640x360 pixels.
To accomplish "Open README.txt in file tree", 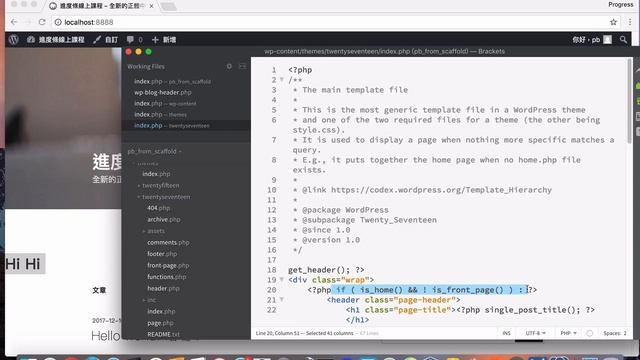I will (x=163, y=334).
